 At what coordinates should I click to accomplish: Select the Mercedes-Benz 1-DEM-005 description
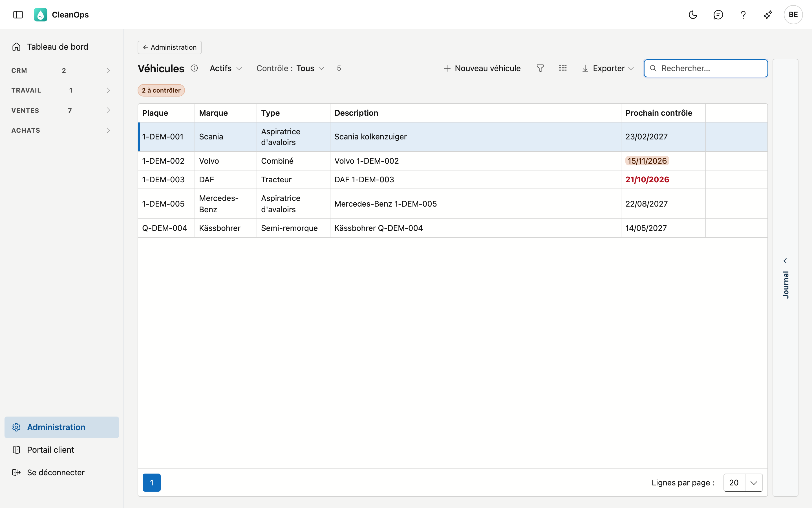[475, 204]
